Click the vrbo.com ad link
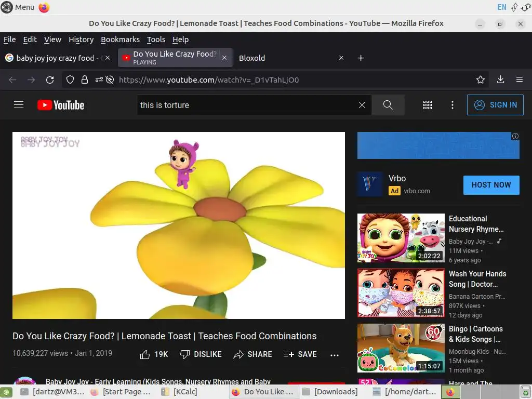This screenshot has height=399, width=532. [417, 191]
